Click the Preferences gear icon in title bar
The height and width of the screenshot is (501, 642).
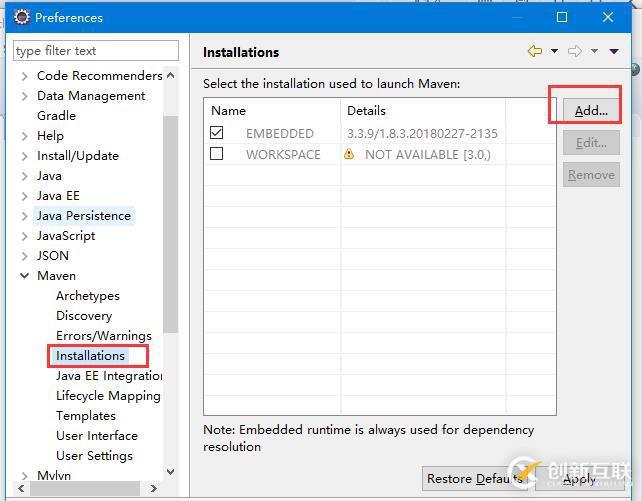(x=21, y=17)
